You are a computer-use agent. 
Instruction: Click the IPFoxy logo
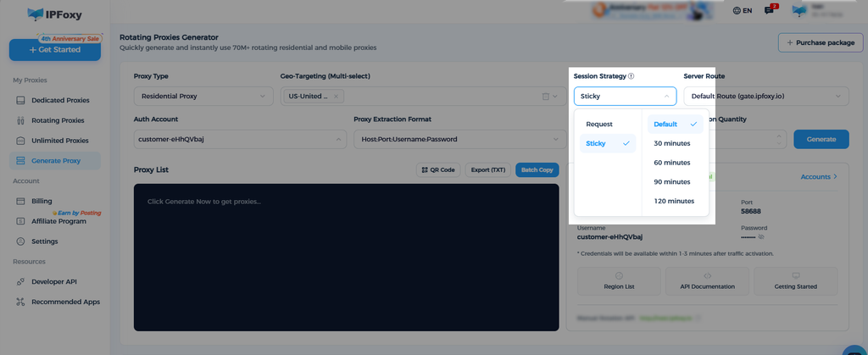click(x=54, y=14)
